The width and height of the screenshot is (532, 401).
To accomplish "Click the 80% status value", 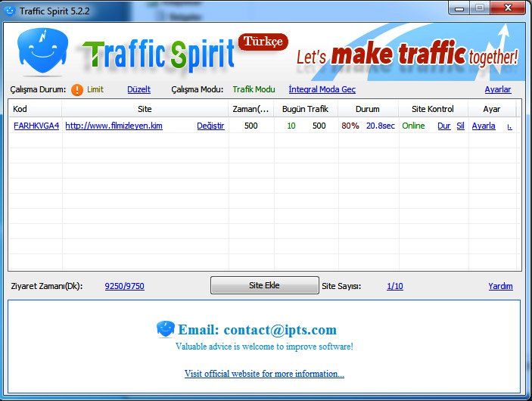I will pos(350,126).
